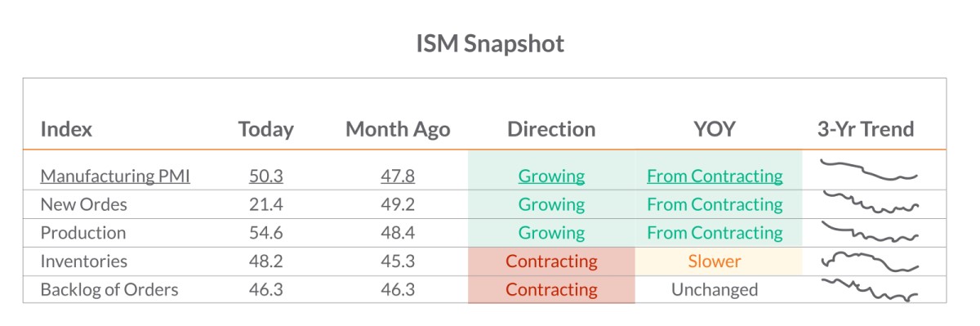Viewport: 980px width, 326px height.
Task: Click the Inventories trend sparkline
Action: tap(869, 262)
